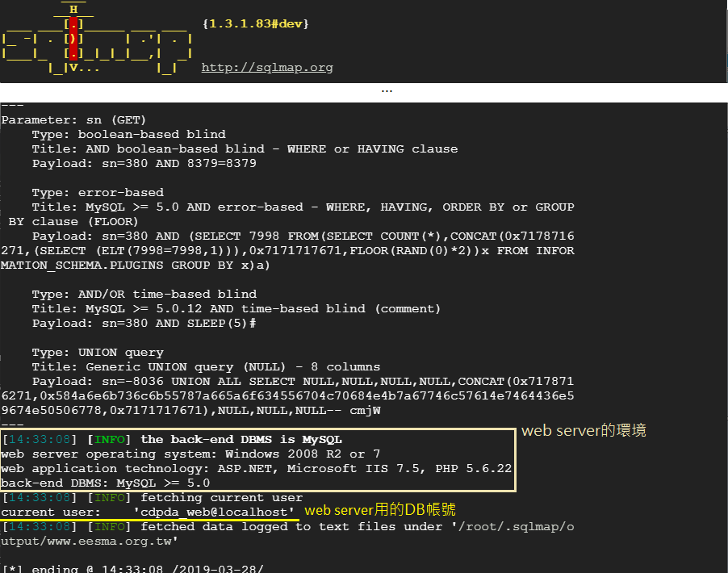The width and height of the screenshot is (728, 573).
Task: Click the version string {1.3.1.83#dev}
Action: (x=256, y=23)
